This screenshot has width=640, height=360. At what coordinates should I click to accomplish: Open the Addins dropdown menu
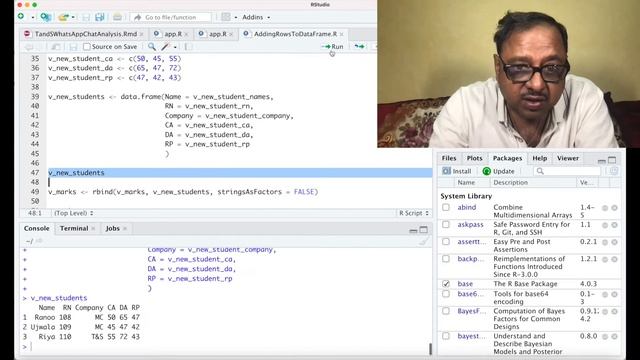[256, 17]
